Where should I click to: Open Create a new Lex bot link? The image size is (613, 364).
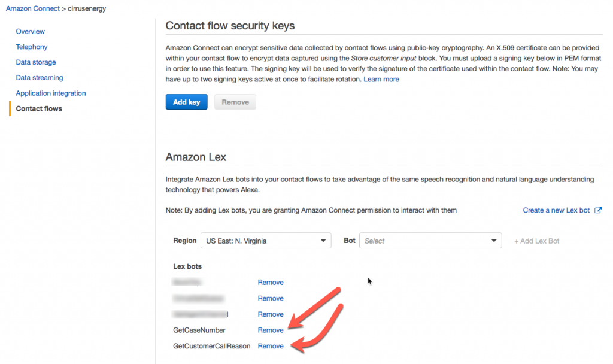tap(556, 210)
